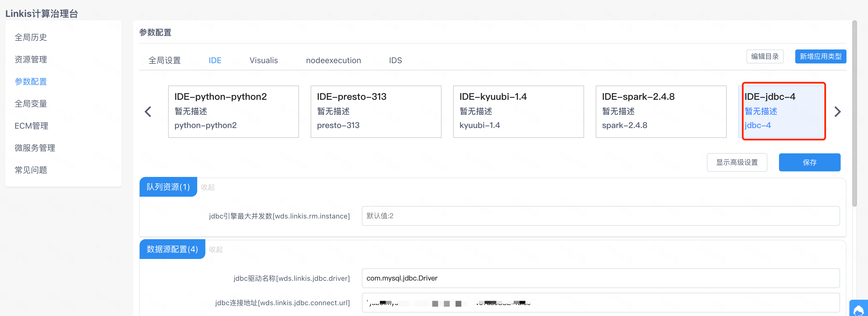Image resolution: width=868 pixels, height=316 pixels.
Task: Open 全局历史 in sidebar
Action: [31, 38]
